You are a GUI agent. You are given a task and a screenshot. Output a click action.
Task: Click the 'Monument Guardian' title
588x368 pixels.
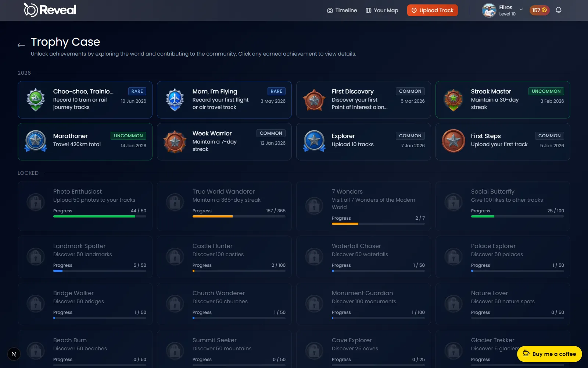pos(362,293)
